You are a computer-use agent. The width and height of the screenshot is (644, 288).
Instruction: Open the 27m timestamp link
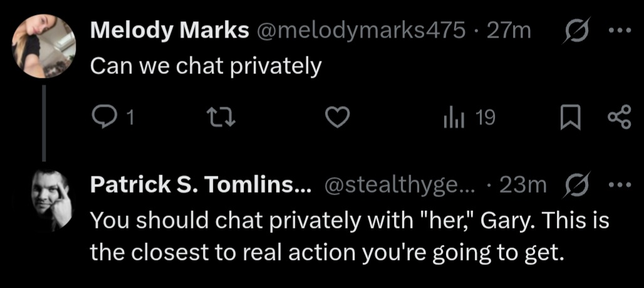pyautogui.click(x=509, y=31)
